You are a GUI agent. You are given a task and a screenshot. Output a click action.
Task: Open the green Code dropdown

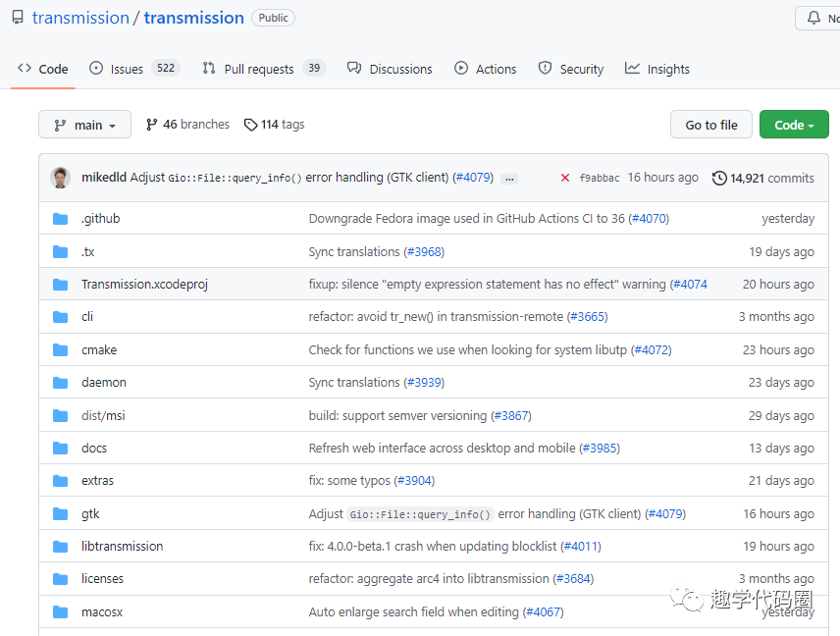794,125
